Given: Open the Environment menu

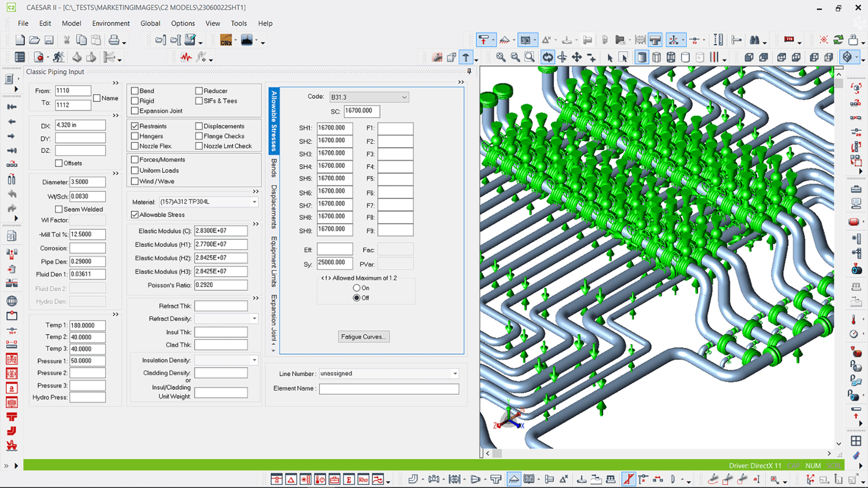Looking at the screenshot, I should pos(111,23).
